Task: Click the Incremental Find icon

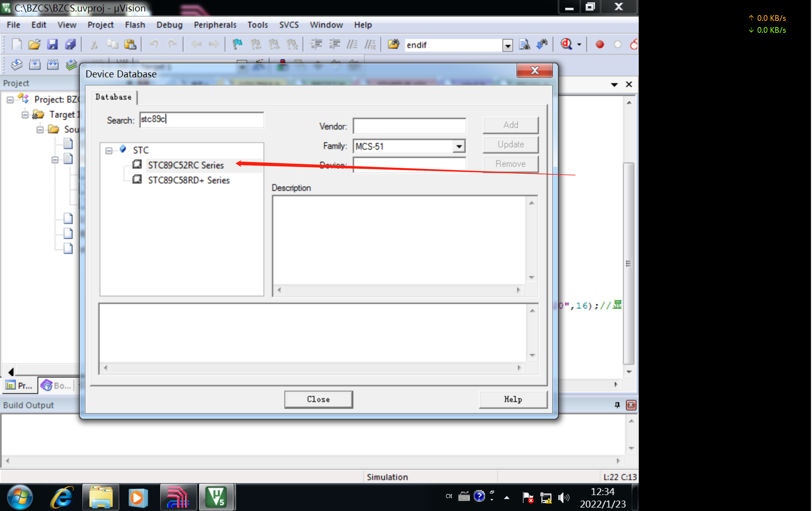Action: click(542, 44)
